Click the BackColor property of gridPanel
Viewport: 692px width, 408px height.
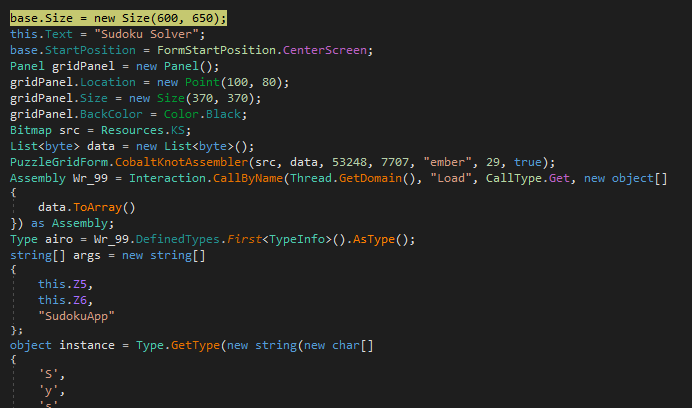point(107,114)
